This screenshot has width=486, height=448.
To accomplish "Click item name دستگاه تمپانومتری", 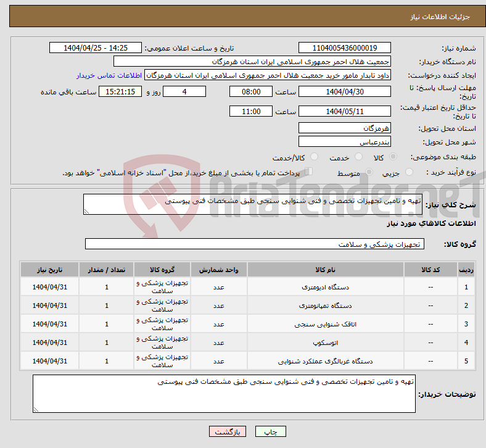I will point(326,305).
